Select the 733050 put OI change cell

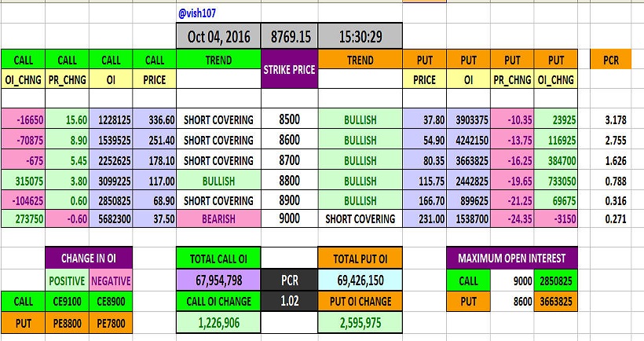tap(556, 181)
